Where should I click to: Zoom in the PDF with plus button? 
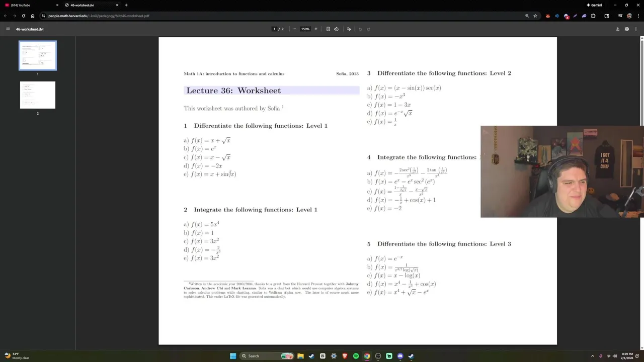(x=316, y=29)
